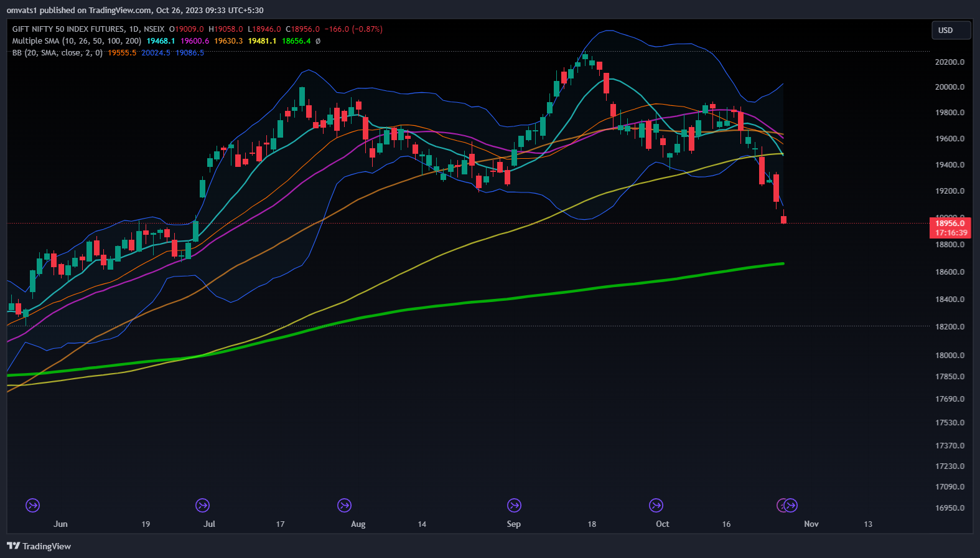Click the green SMA value 18656.4
The image size is (980, 558).
click(296, 41)
